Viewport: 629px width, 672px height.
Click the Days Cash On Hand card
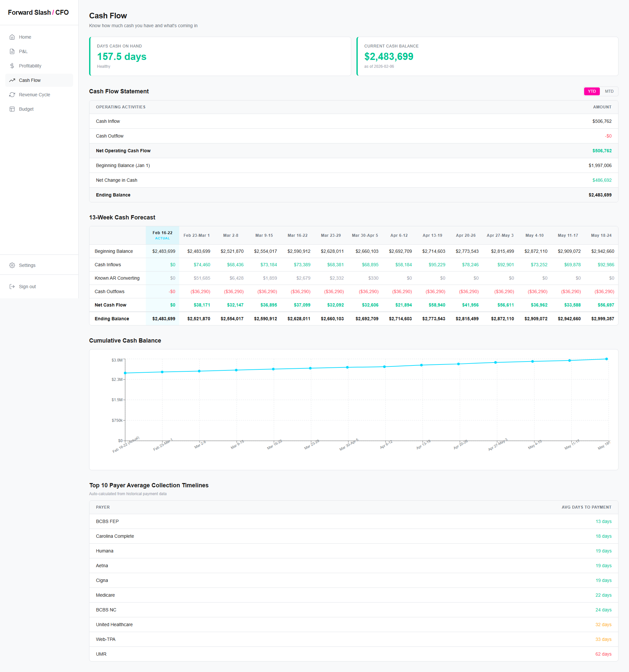click(x=220, y=56)
